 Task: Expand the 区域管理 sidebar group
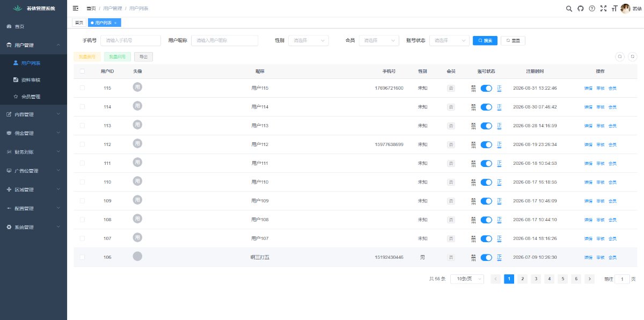tap(33, 189)
